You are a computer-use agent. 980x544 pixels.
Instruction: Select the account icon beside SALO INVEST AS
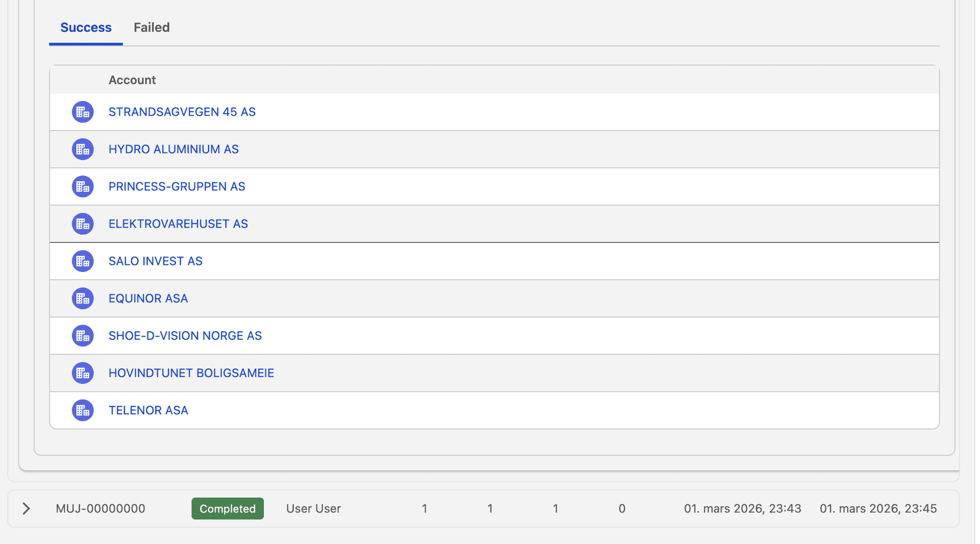82,261
